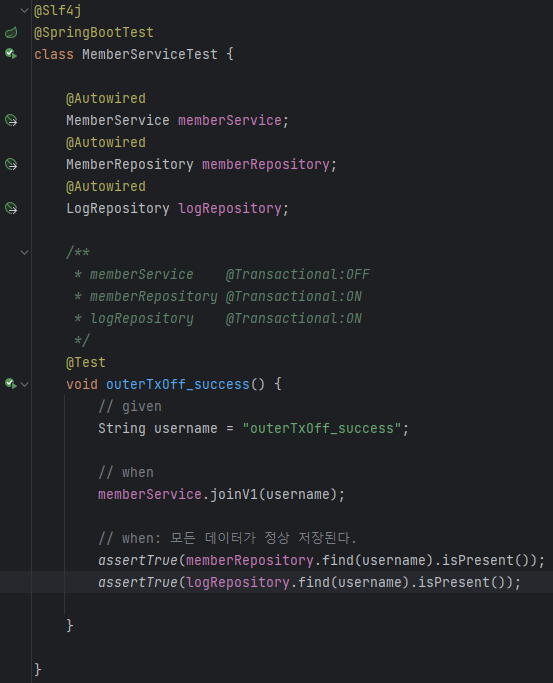
Task: Click the '// given' comment
Action: tap(130, 406)
